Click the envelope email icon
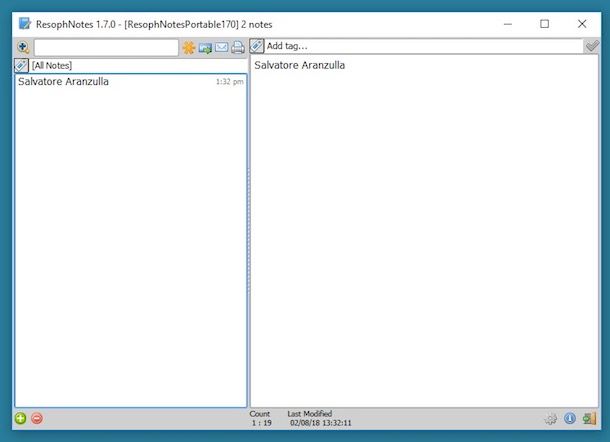Image resolution: width=610 pixels, height=442 pixels. [221, 47]
